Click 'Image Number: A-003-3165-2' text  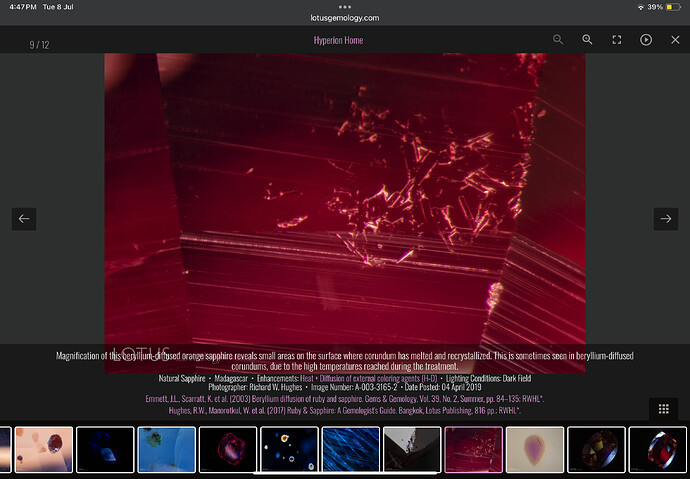(x=354, y=388)
